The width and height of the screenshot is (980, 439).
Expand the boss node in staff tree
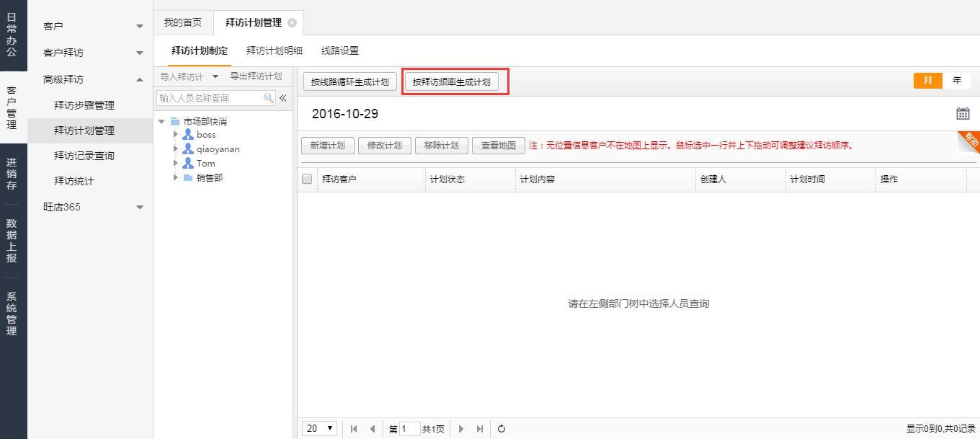[x=176, y=135]
